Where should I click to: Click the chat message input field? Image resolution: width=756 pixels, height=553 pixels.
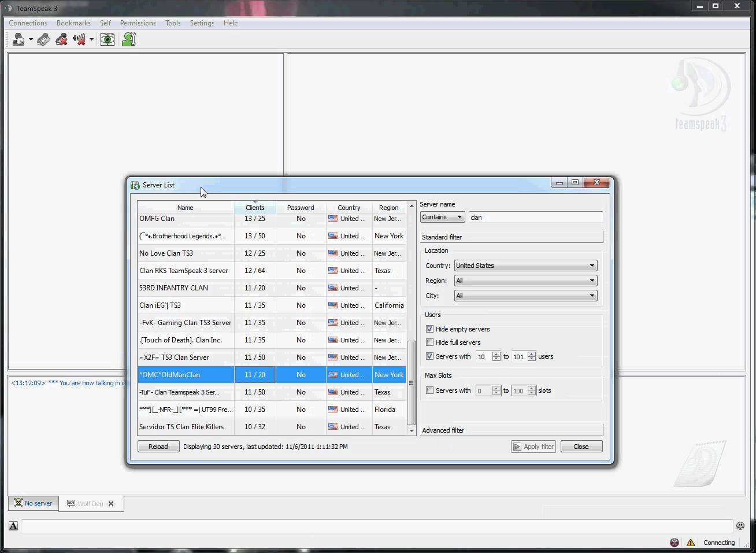[x=377, y=526]
